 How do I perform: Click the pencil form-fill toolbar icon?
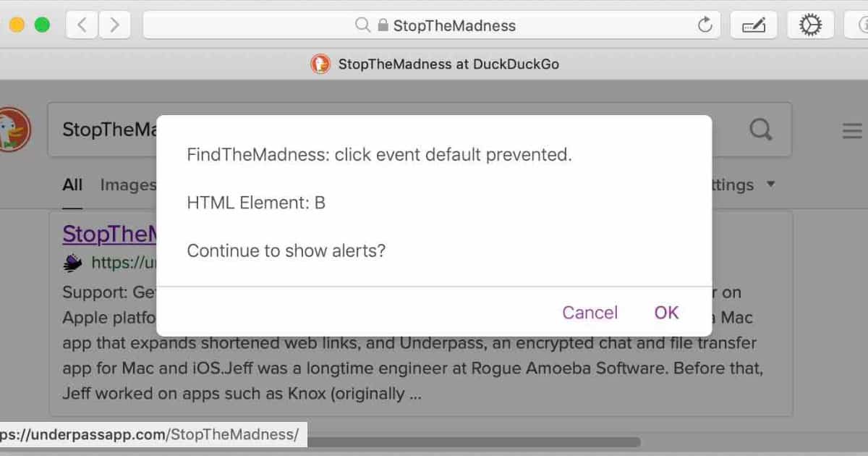tap(754, 25)
